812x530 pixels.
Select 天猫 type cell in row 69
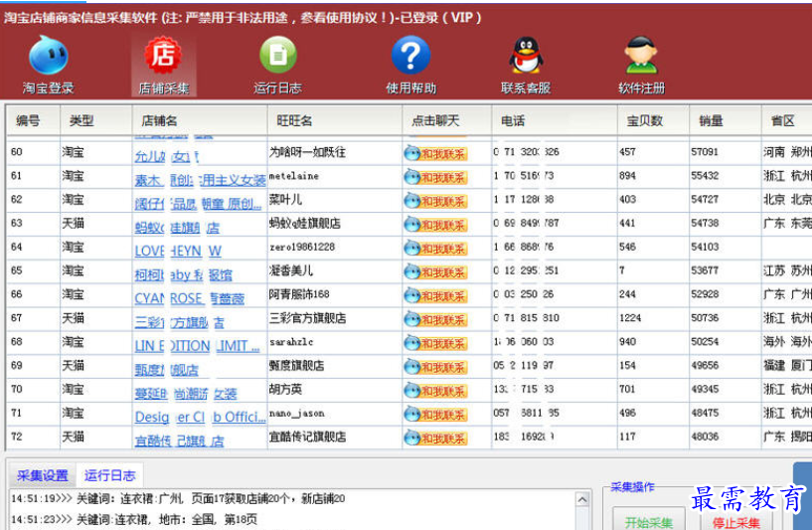(73, 366)
